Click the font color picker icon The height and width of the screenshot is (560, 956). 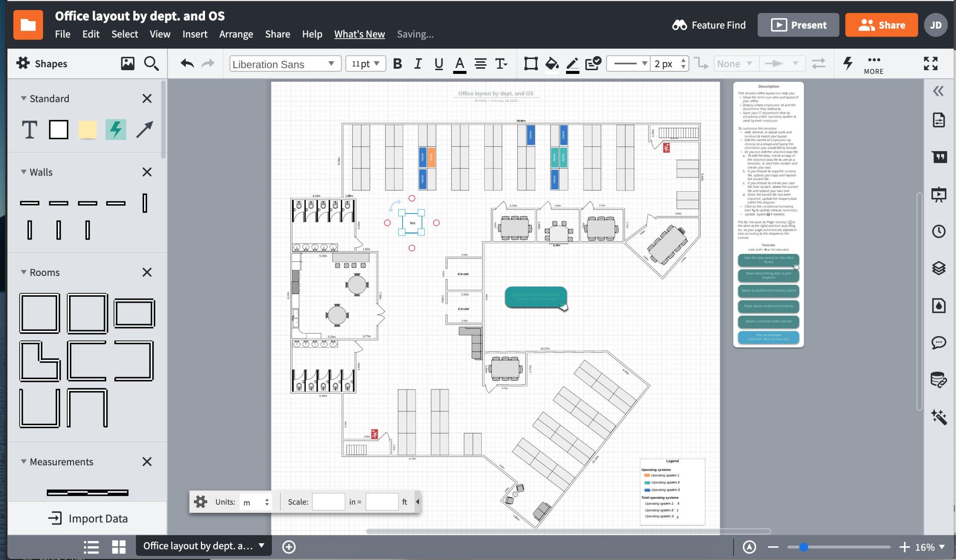(459, 63)
